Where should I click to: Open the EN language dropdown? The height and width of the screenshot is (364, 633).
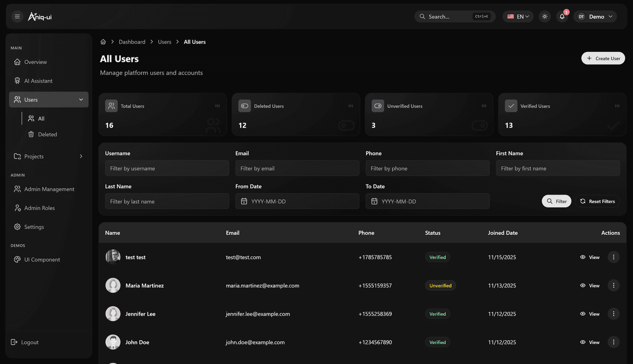click(517, 17)
